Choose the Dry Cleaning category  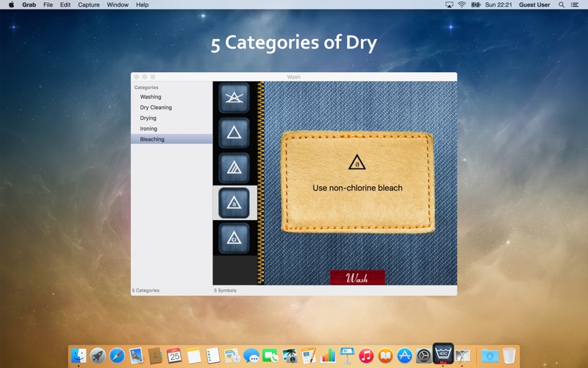156,107
